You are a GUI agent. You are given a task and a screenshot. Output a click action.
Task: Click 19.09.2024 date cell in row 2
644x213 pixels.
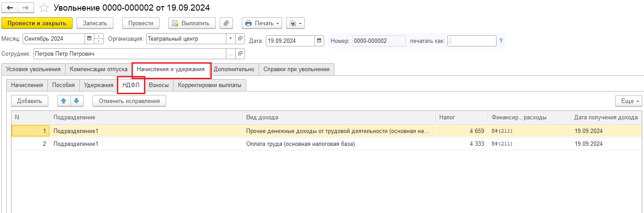(x=606, y=144)
